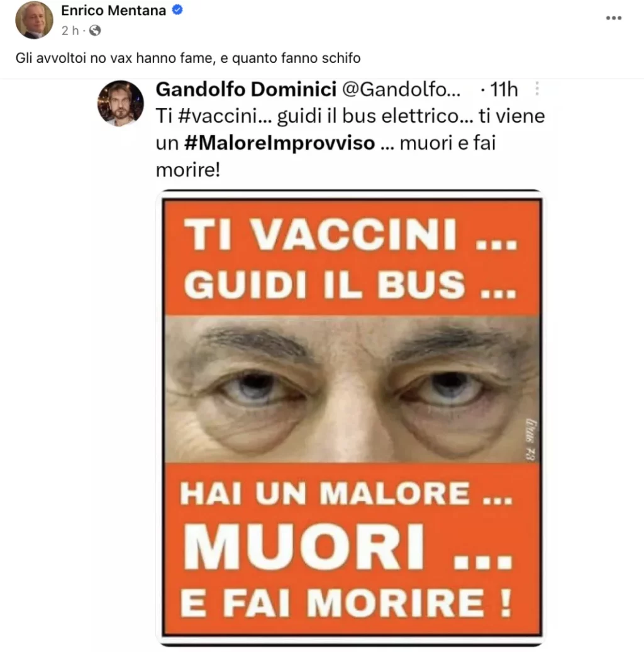Image resolution: width=644 pixels, height=652 pixels.
Task: Click the eyes photo inside the meme
Action: coord(352,389)
